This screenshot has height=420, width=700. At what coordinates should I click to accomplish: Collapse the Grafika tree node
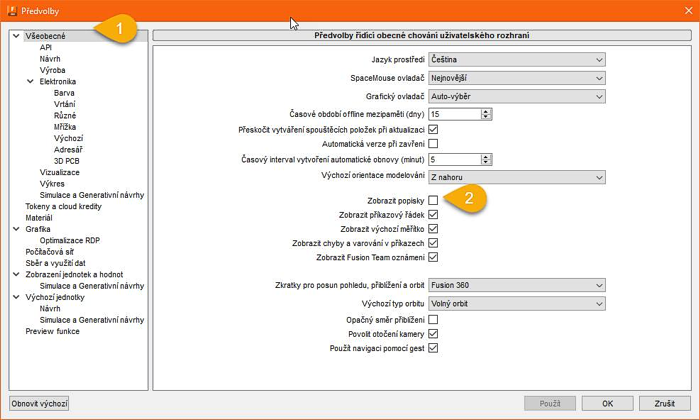17,229
